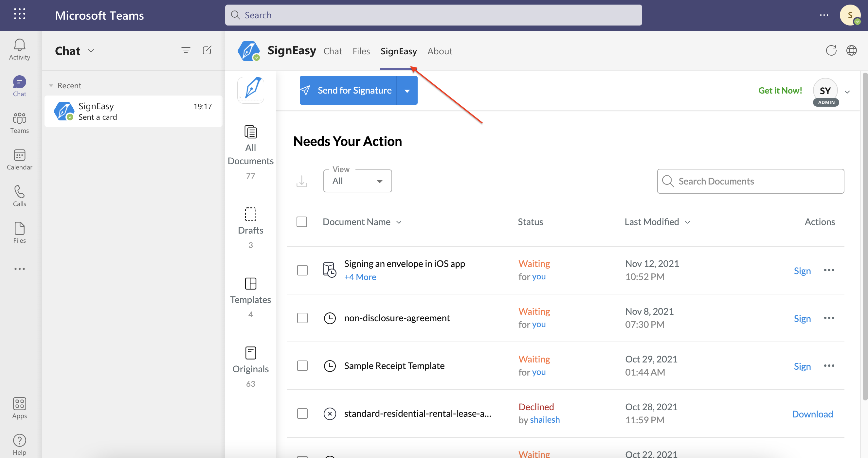Click the SignEasy home logo in sidebar

pyautogui.click(x=250, y=90)
